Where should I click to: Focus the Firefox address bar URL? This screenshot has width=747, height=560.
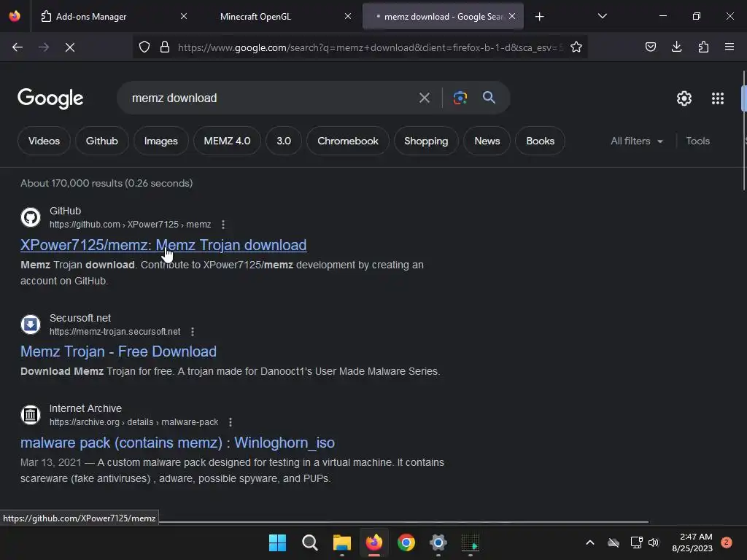370,47
